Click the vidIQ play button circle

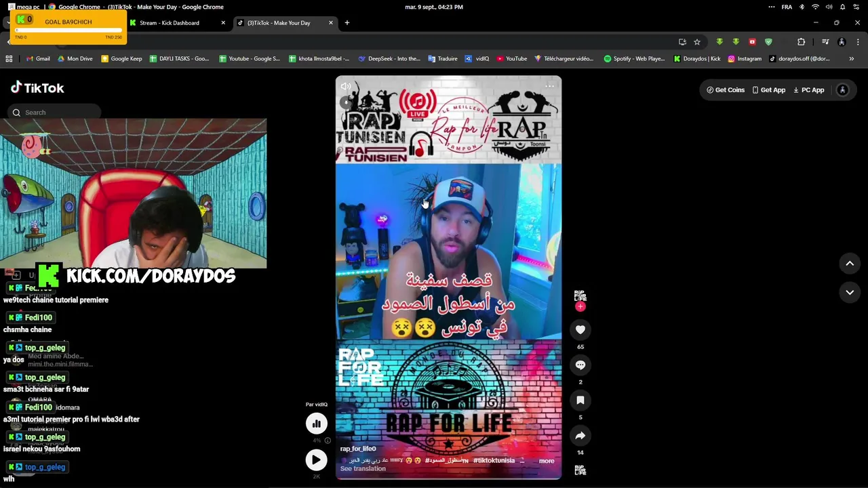tap(316, 460)
